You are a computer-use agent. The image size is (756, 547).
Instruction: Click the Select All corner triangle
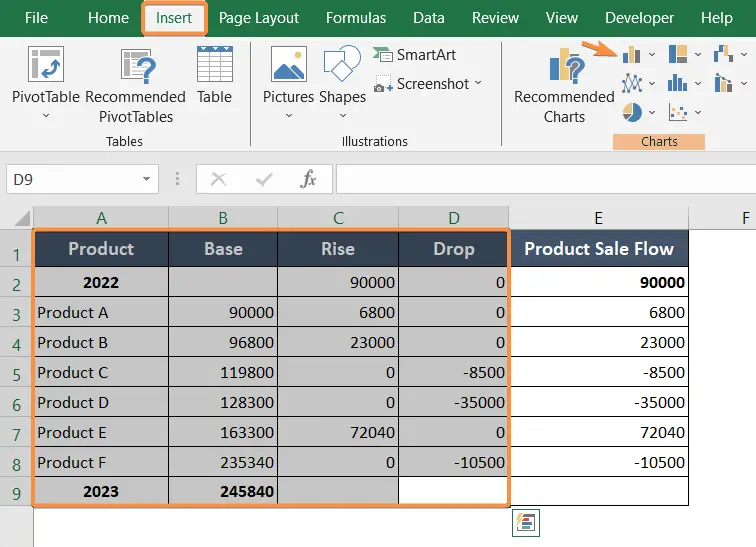click(22, 218)
